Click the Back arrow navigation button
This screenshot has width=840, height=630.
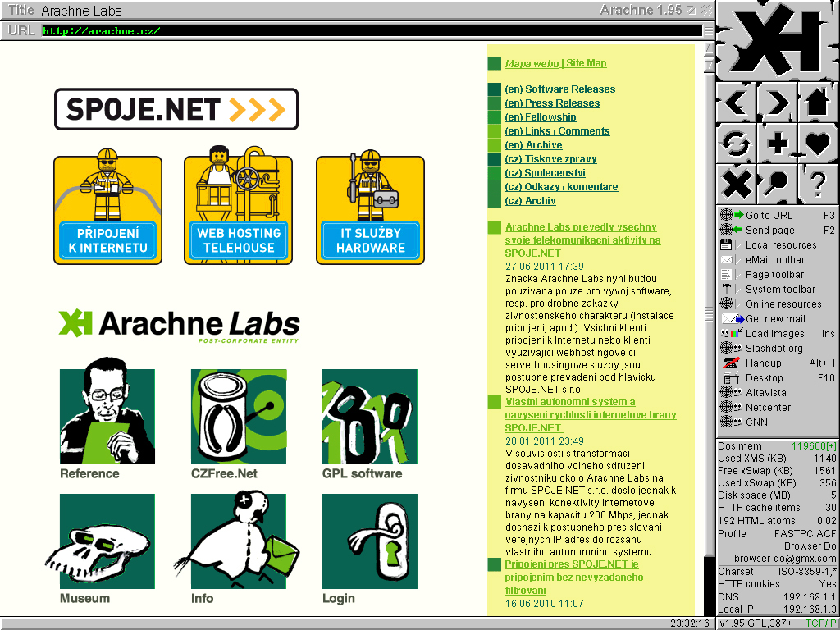(x=737, y=103)
